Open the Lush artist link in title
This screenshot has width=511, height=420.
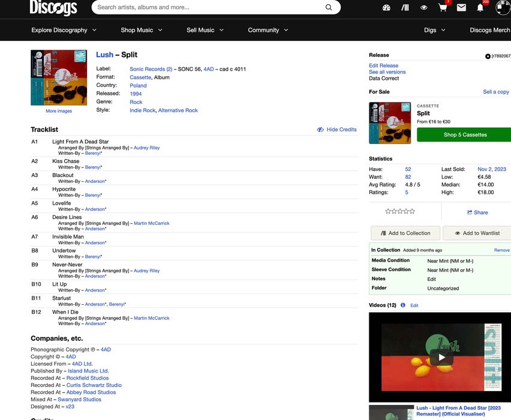[x=104, y=55]
